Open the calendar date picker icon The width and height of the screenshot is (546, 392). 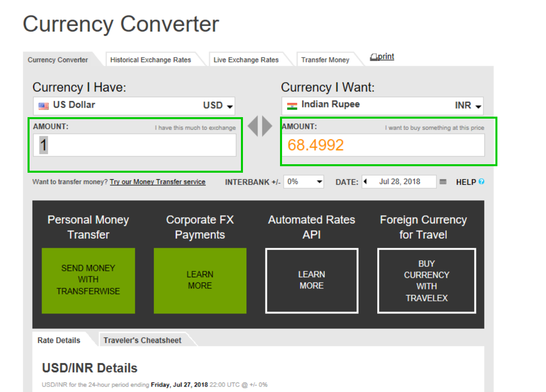443,182
